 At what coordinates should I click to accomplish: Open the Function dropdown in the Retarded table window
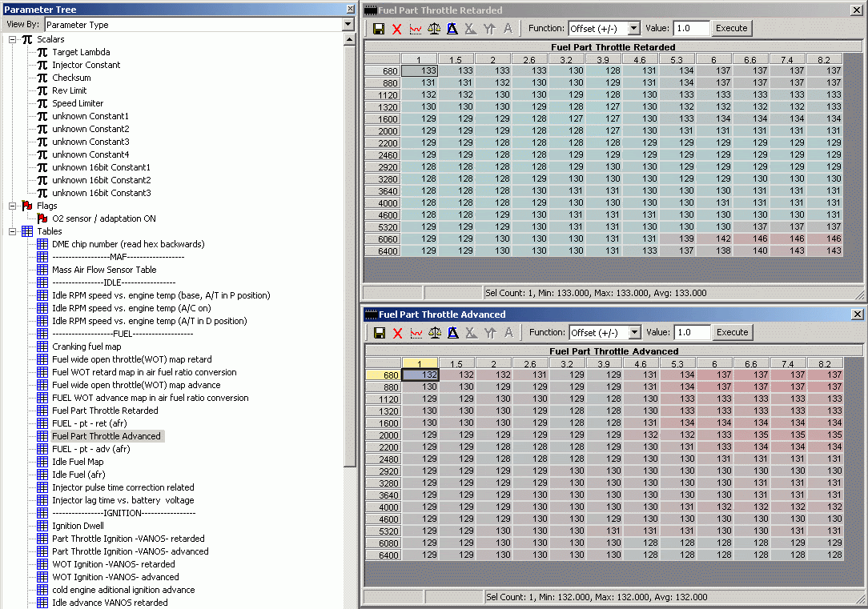634,28
